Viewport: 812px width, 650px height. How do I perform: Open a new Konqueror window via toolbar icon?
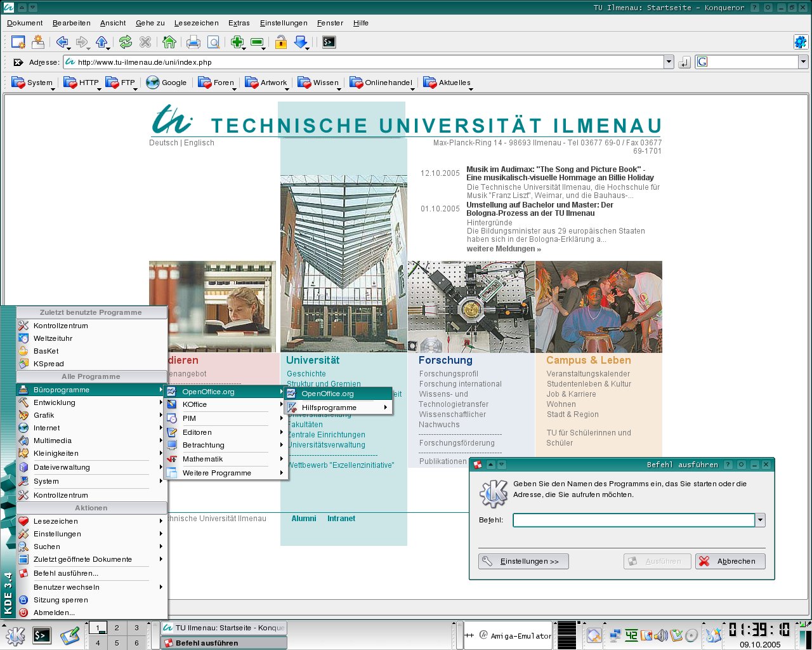point(18,43)
